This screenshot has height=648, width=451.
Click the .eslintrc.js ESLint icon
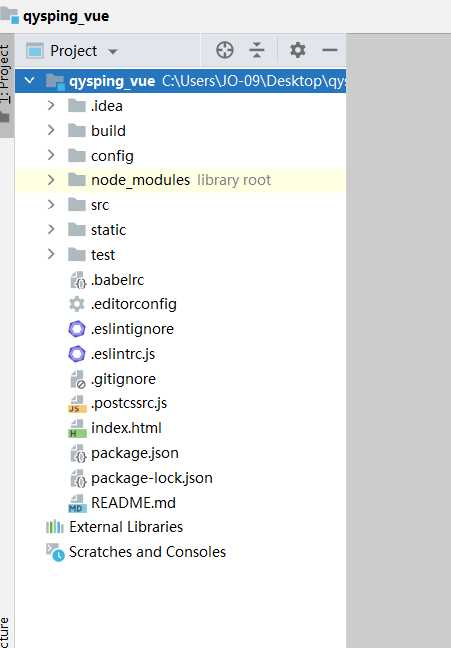[77, 354]
